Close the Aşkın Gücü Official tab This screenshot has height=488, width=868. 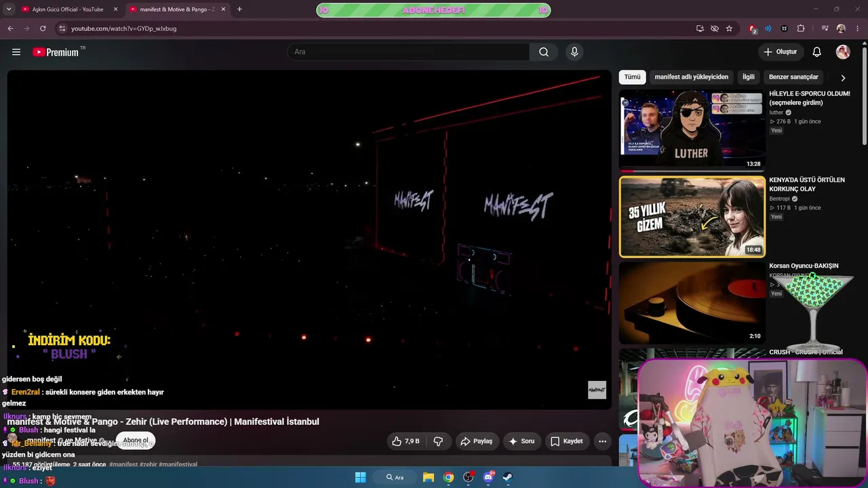click(115, 9)
